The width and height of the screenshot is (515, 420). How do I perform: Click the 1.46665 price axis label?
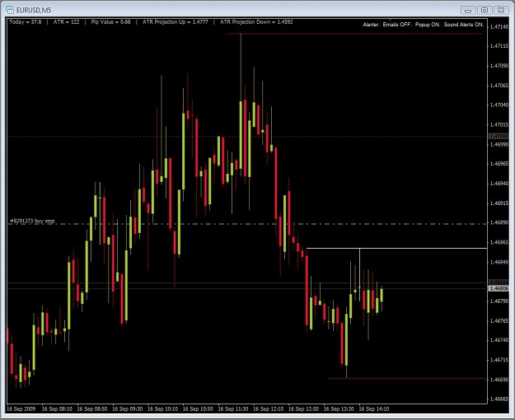499,399
